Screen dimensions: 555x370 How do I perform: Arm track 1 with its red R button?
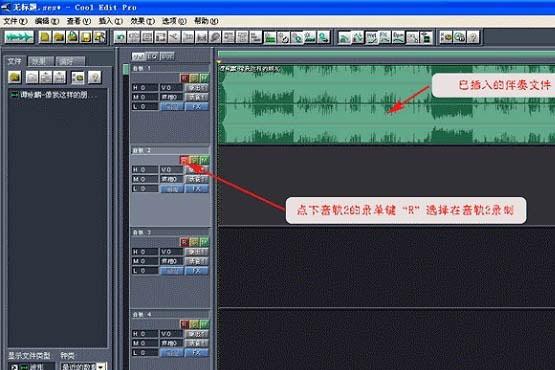(184, 78)
